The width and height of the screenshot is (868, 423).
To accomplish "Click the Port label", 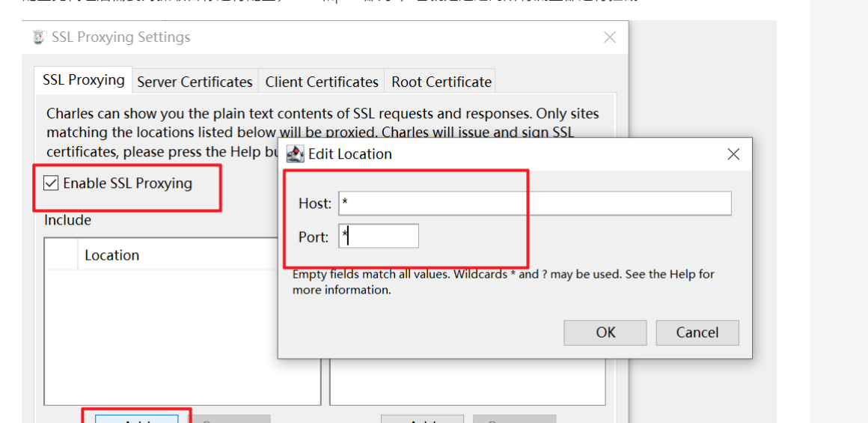I will 314,237.
